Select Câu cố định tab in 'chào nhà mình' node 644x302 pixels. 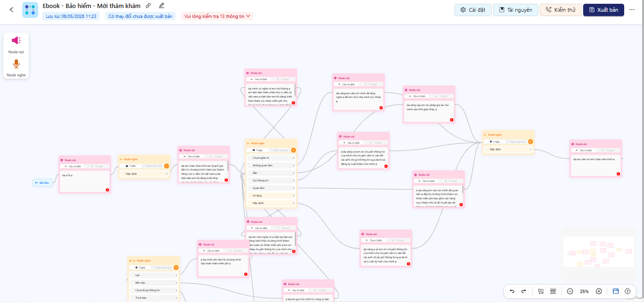[x=583, y=150]
